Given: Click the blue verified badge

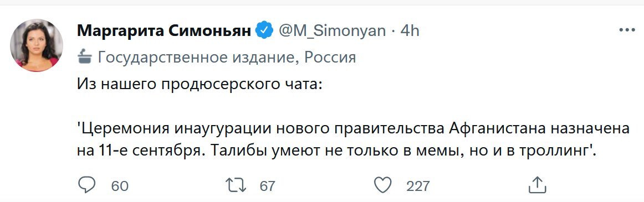Looking at the screenshot, I should pos(265,31).
